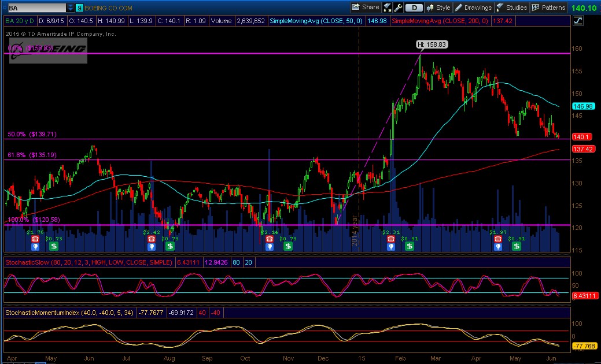Click the cyan 146.98 price axis tag
Image resolution: width=601 pixels, height=364 pixels.
point(582,106)
